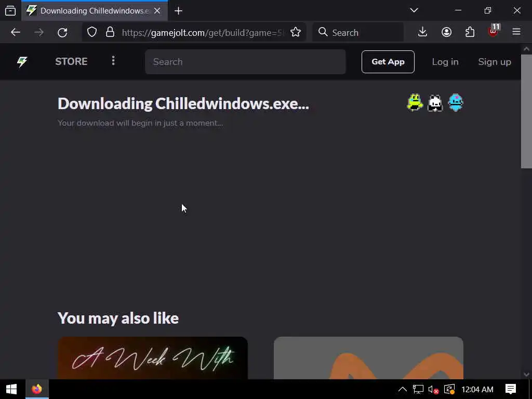Open the Firefox hamburger application menu

pyautogui.click(x=516, y=32)
